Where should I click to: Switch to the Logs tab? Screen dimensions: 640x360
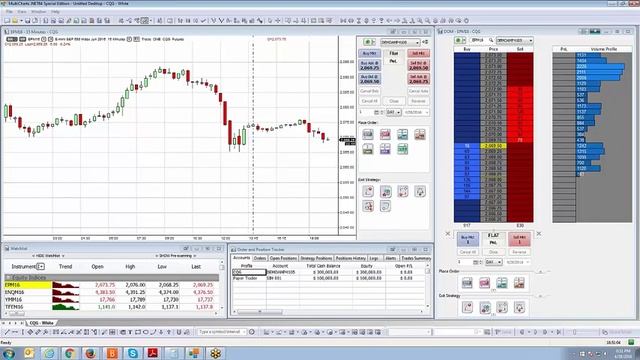(374, 258)
